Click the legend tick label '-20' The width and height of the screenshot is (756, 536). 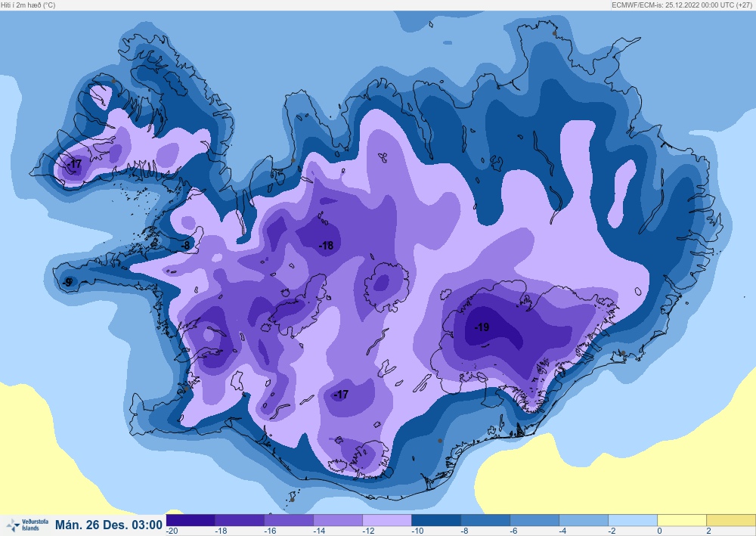(172, 531)
